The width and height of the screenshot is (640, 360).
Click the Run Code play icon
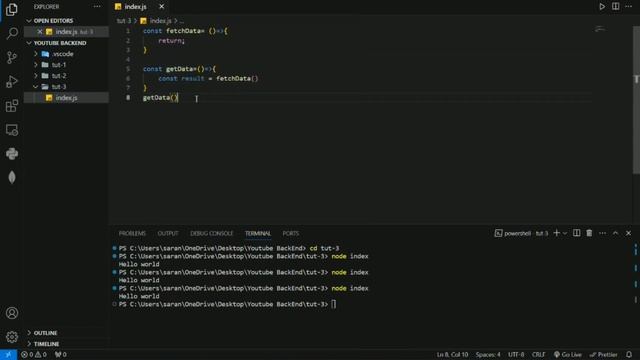[x=602, y=7]
